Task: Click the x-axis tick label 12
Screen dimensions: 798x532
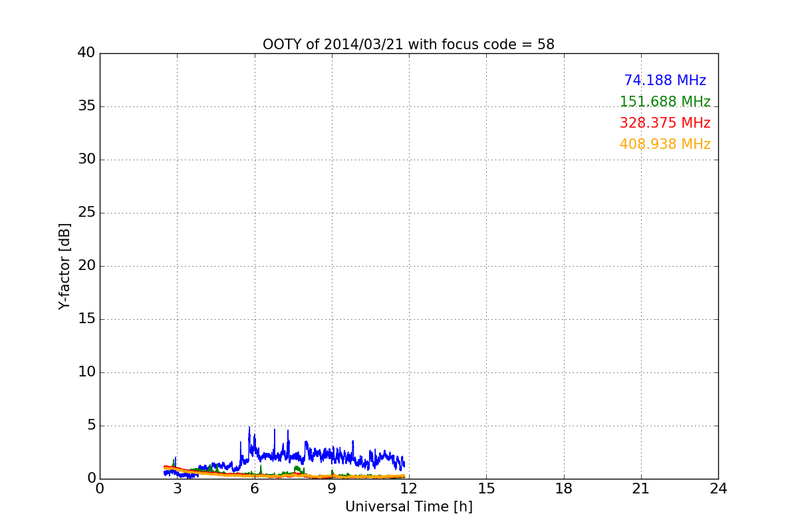Action: coord(409,489)
